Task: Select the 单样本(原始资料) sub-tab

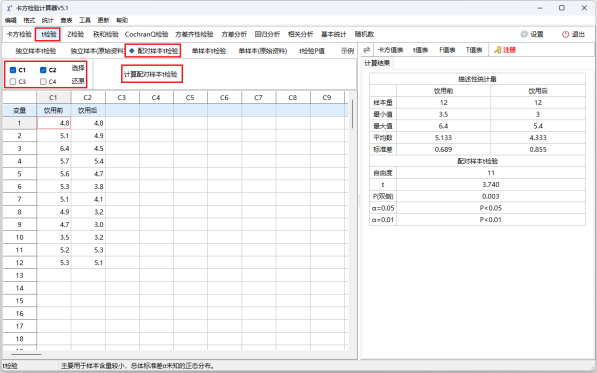Action: [263, 51]
